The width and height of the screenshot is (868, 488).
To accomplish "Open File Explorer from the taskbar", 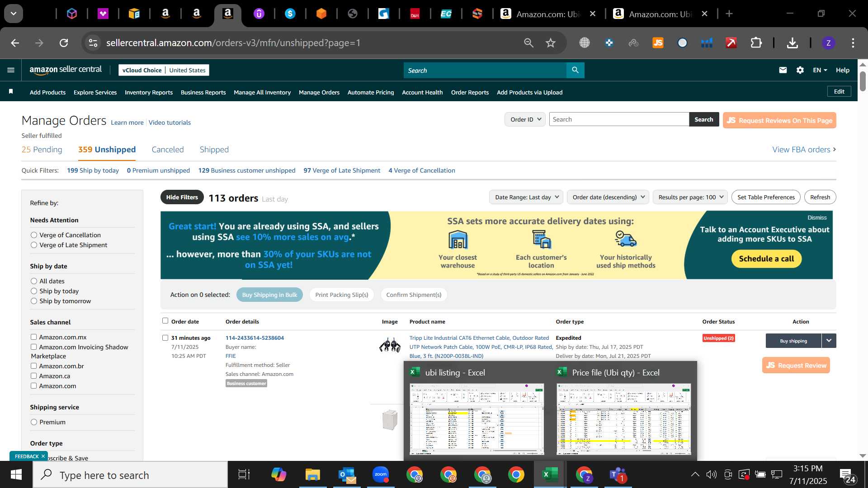I will tap(312, 475).
